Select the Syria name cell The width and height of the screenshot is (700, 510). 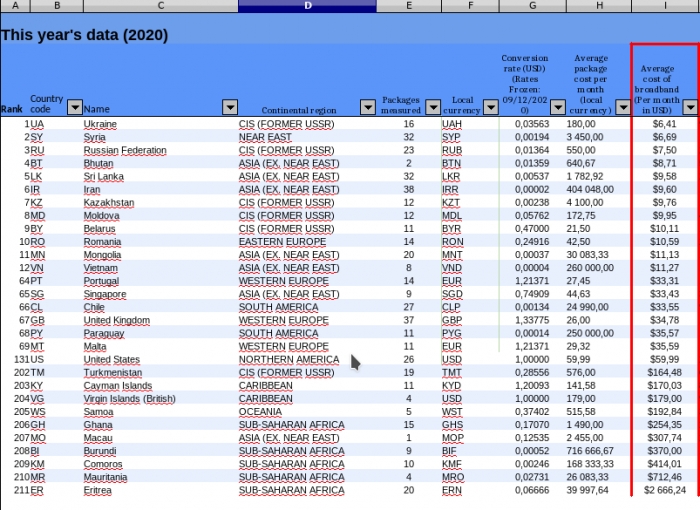[161, 137]
